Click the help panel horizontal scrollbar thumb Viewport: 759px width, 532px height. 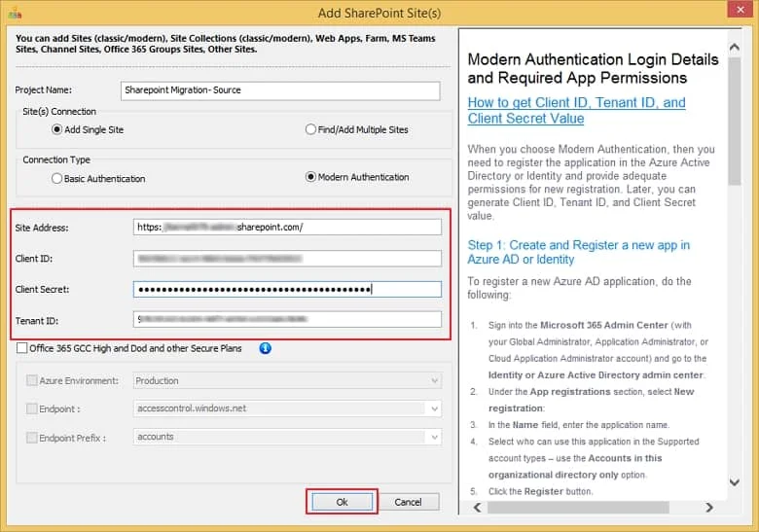coord(578,508)
